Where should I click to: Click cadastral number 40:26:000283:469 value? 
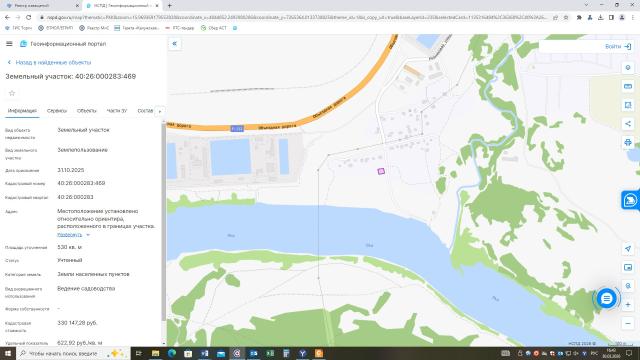coord(81,183)
